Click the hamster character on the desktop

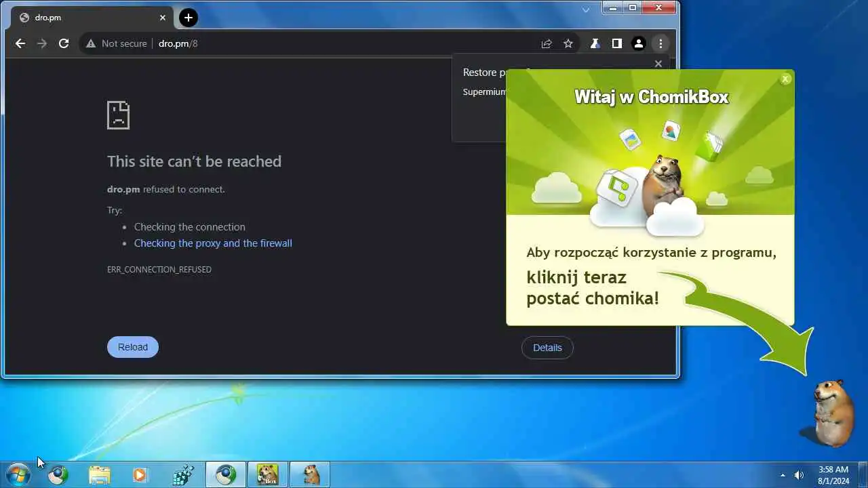(833, 413)
